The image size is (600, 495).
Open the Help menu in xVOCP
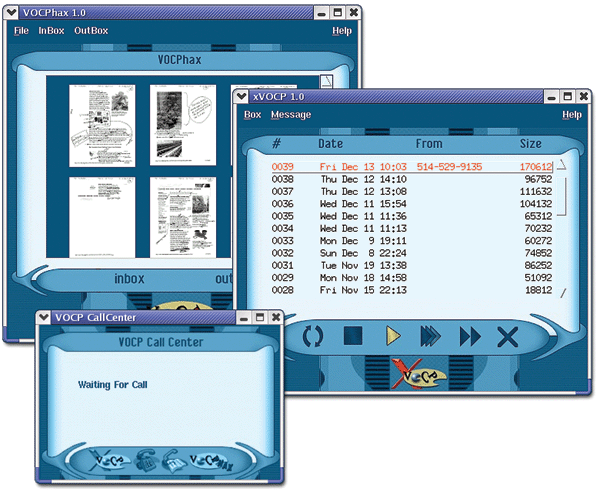pos(571,115)
